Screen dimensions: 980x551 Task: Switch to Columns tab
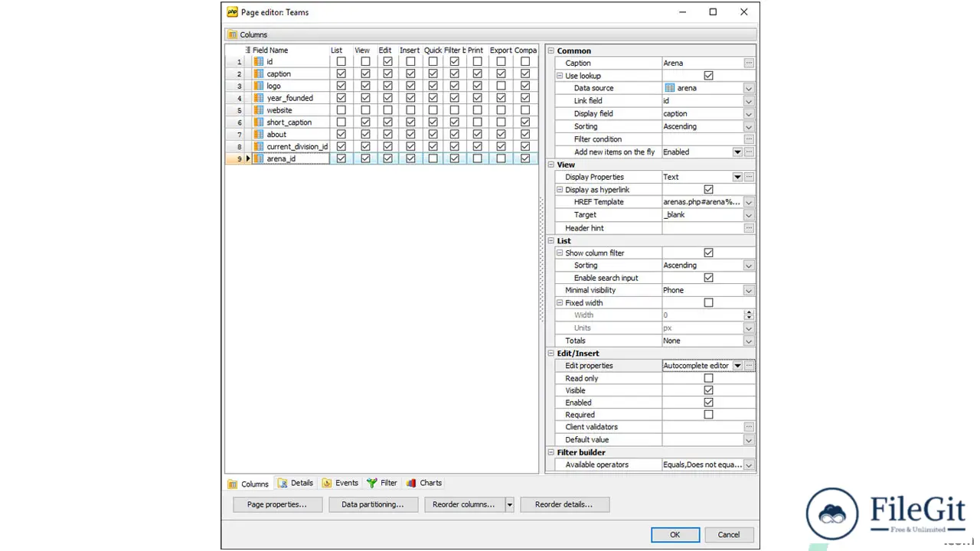[248, 484]
